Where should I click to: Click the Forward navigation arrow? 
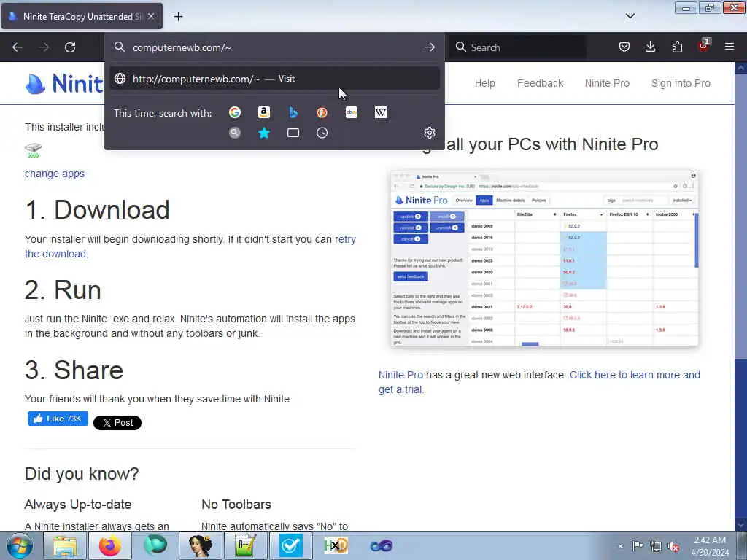pos(44,47)
